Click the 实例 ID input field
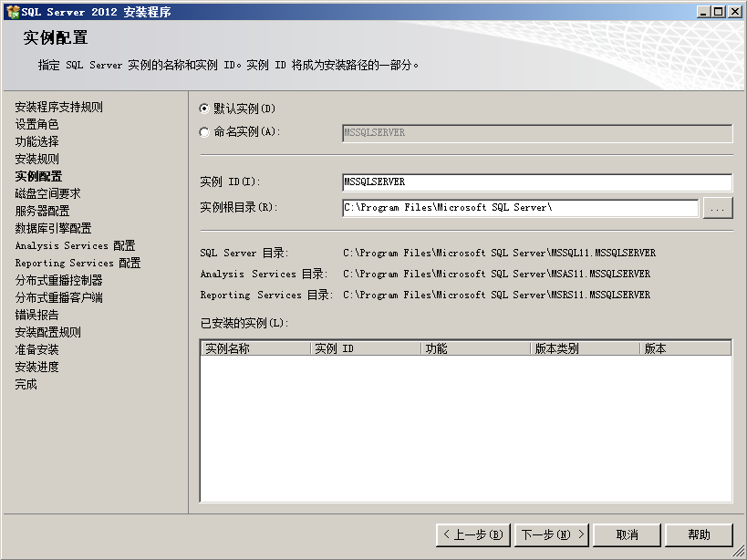Image resolution: width=747 pixels, height=560 pixels. pyautogui.click(x=537, y=181)
